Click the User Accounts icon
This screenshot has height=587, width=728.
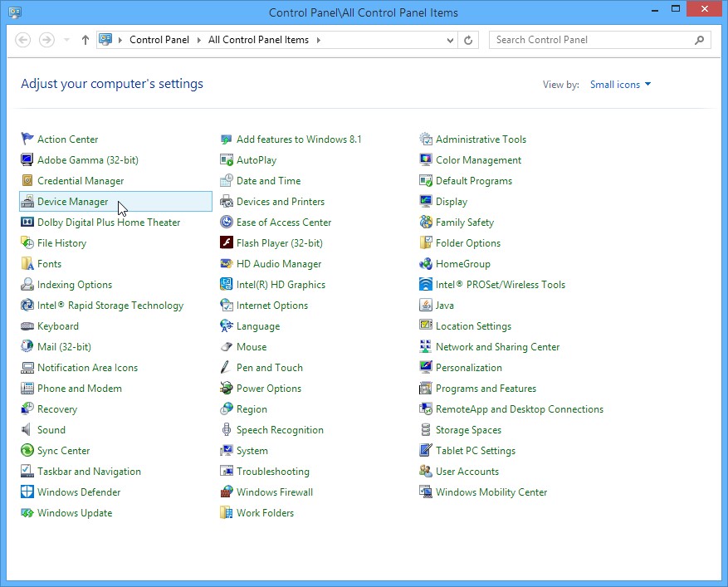pyautogui.click(x=426, y=472)
